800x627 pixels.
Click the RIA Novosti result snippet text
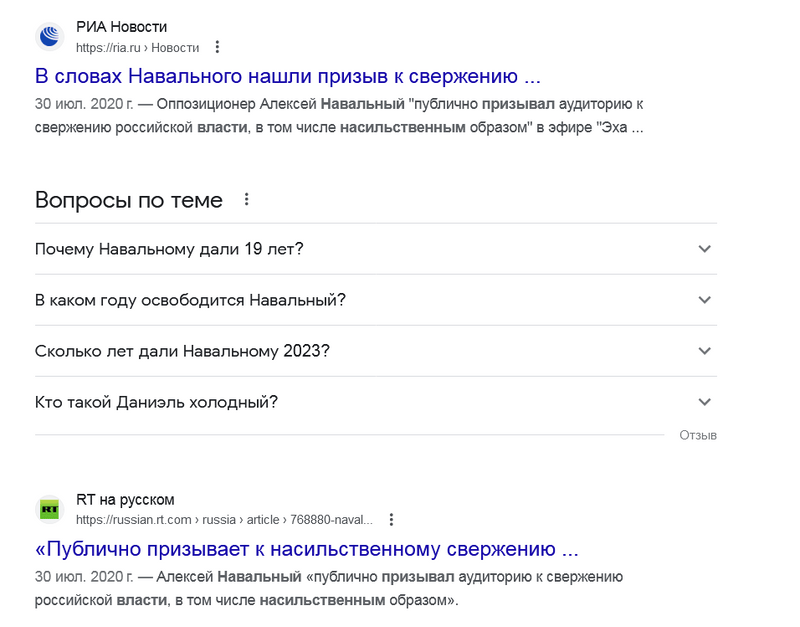coord(338,116)
